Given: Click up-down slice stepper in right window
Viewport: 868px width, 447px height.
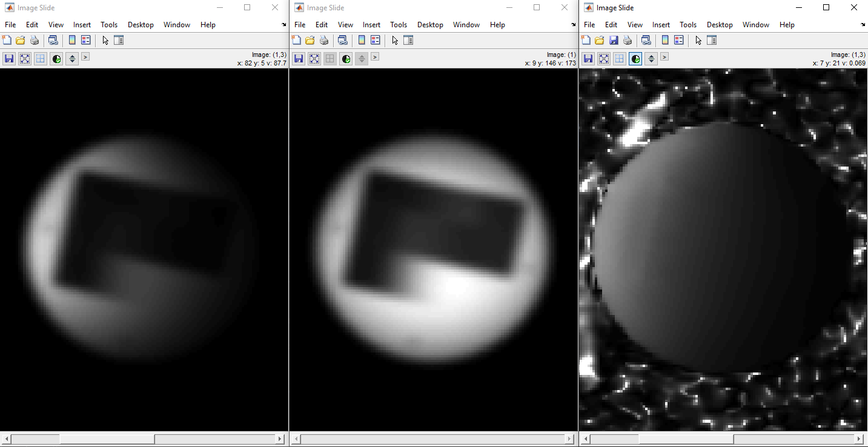Looking at the screenshot, I should (x=651, y=59).
